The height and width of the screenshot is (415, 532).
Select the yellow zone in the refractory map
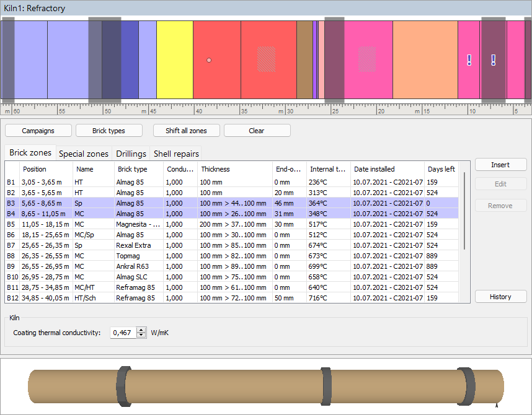pos(175,59)
